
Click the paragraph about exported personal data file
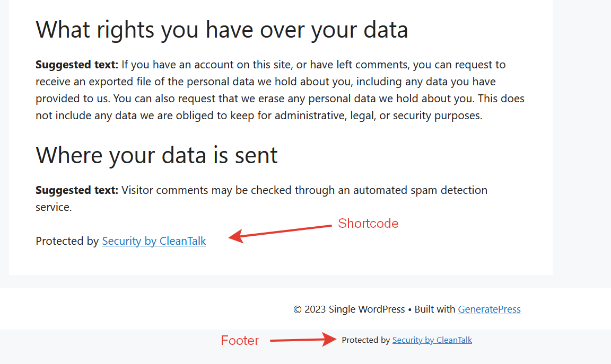pyautogui.click(x=280, y=90)
